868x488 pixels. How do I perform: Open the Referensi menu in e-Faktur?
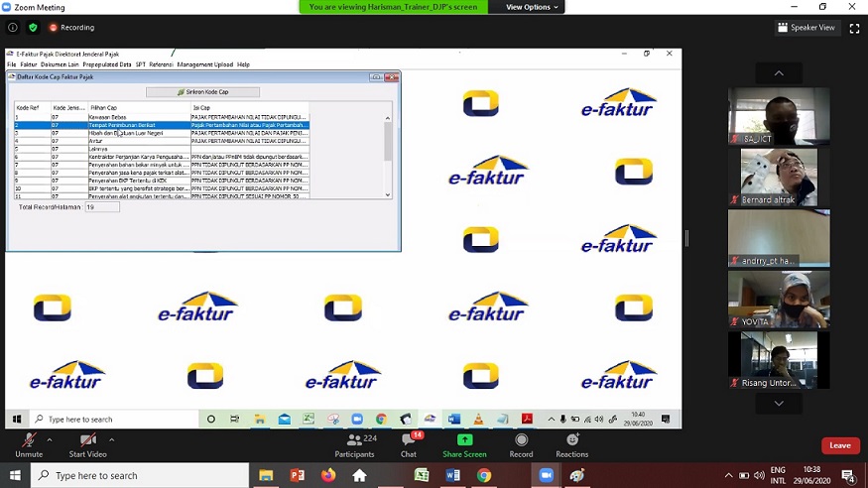click(x=161, y=64)
